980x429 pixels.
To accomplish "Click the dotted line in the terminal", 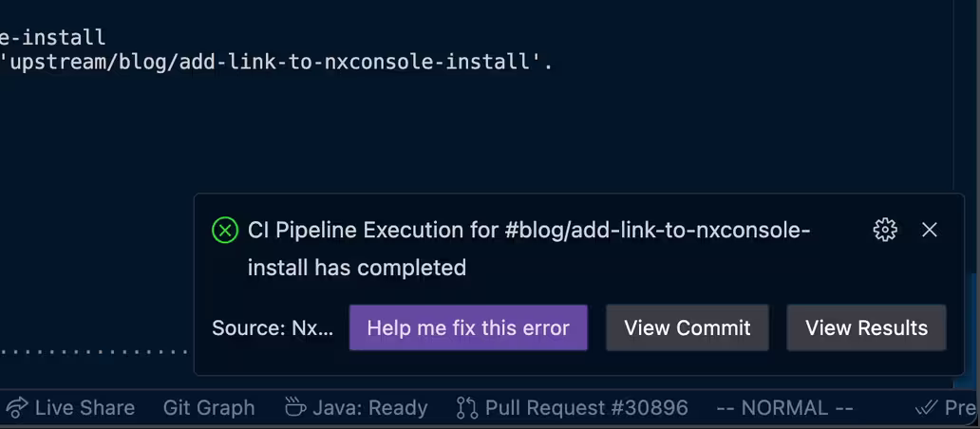I will pos(95,351).
